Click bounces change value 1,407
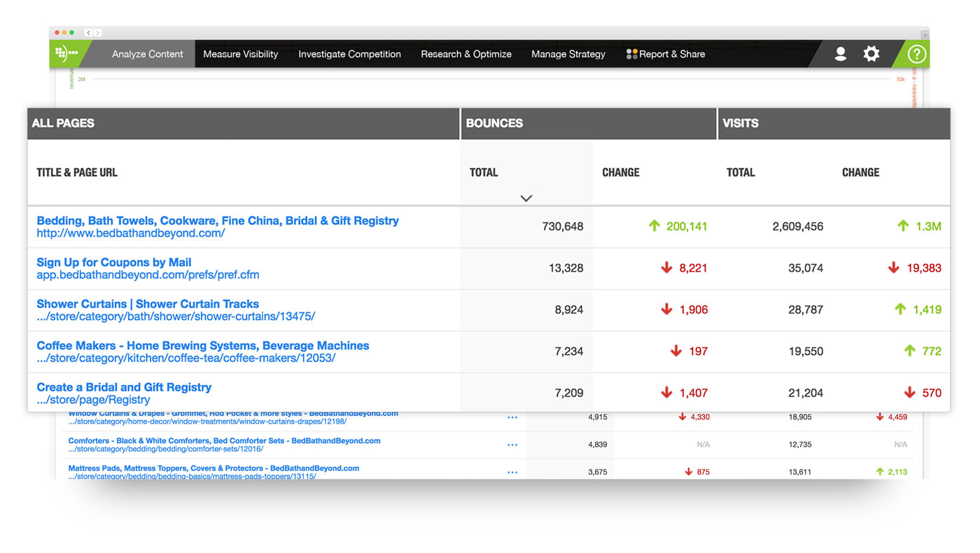 tap(694, 393)
